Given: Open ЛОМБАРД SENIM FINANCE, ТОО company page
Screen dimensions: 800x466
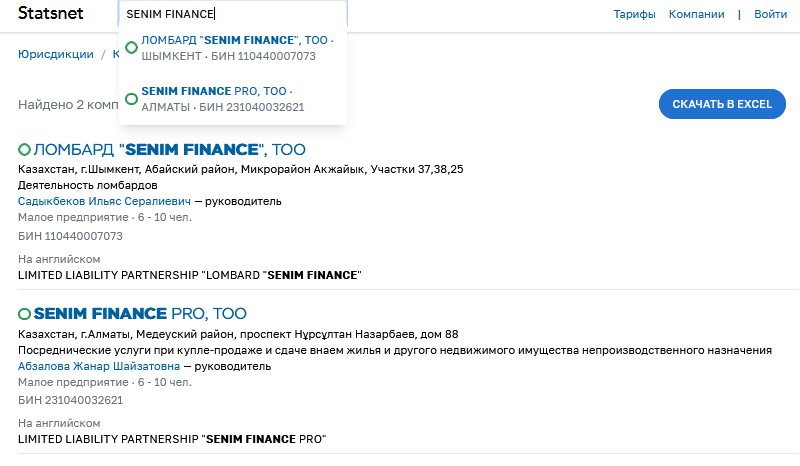Looking at the screenshot, I should 169,150.
